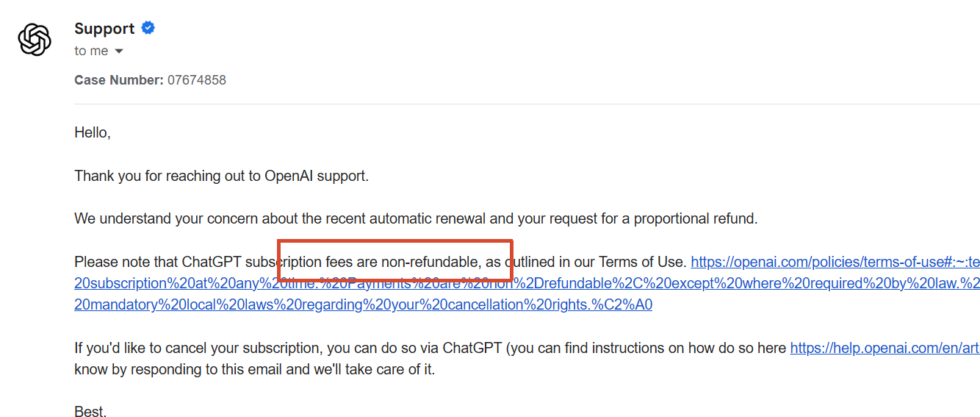Click the words "Terms of Use" in the paragraph
The width and height of the screenshot is (980, 417).
pyautogui.click(x=641, y=262)
